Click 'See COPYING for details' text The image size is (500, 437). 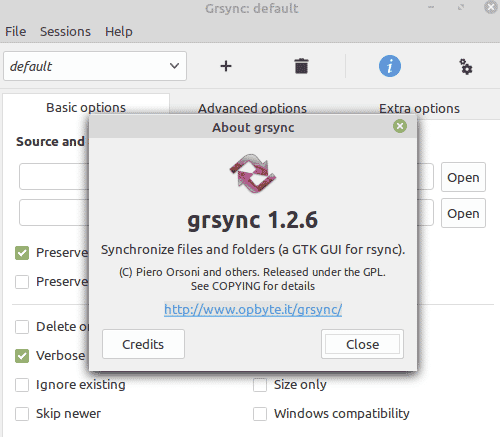253,286
